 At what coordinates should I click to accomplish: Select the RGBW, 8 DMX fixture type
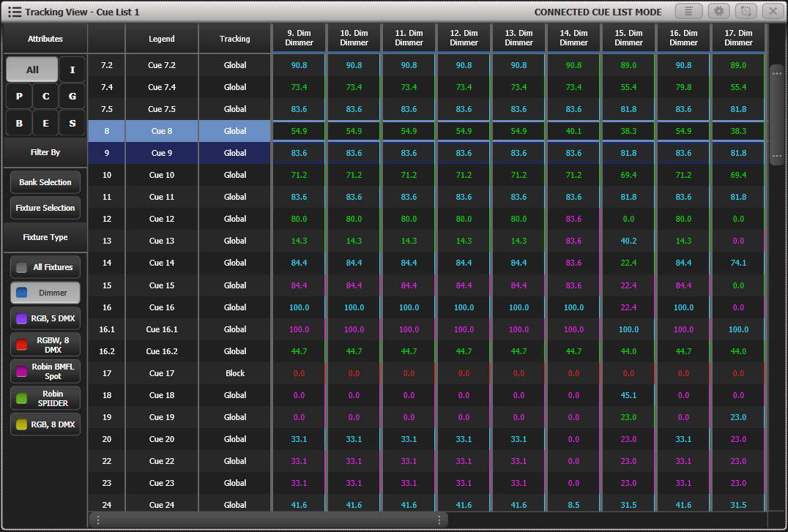[45, 345]
